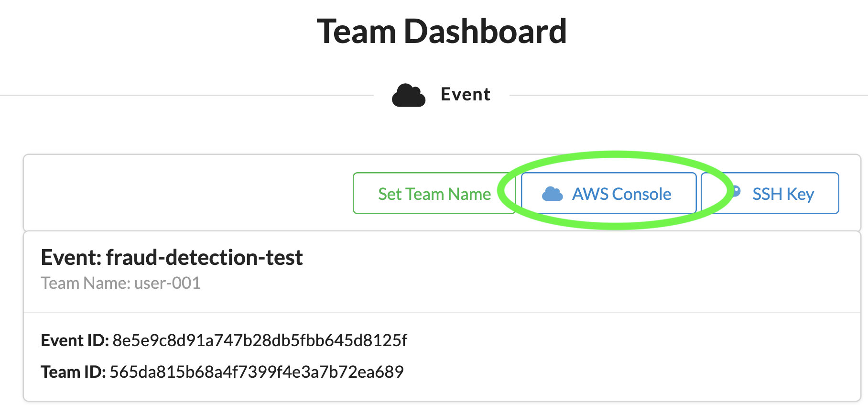Open the SSH Key button

[770, 193]
